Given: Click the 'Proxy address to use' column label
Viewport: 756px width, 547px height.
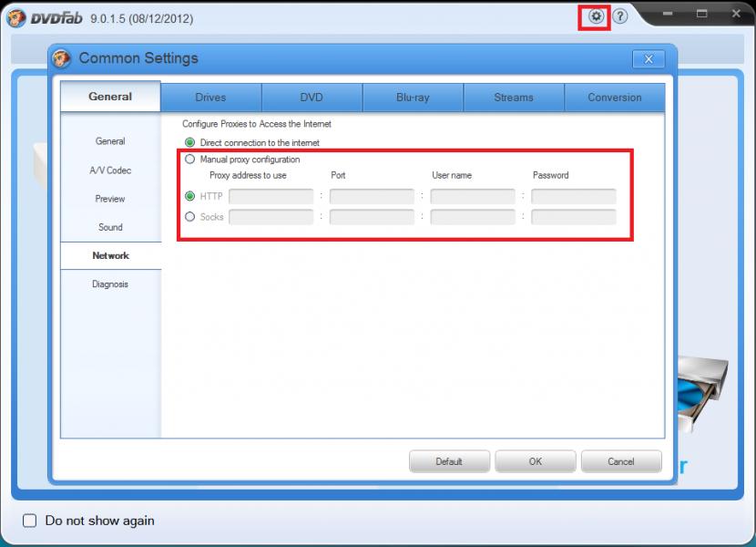Looking at the screenshot, I should tap(248, 175).
